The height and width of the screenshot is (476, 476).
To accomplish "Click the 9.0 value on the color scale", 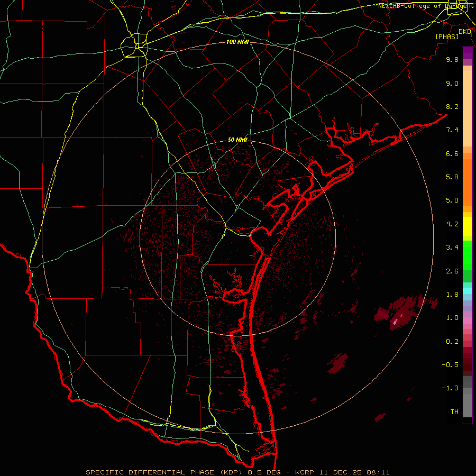I will click(452, 83).
